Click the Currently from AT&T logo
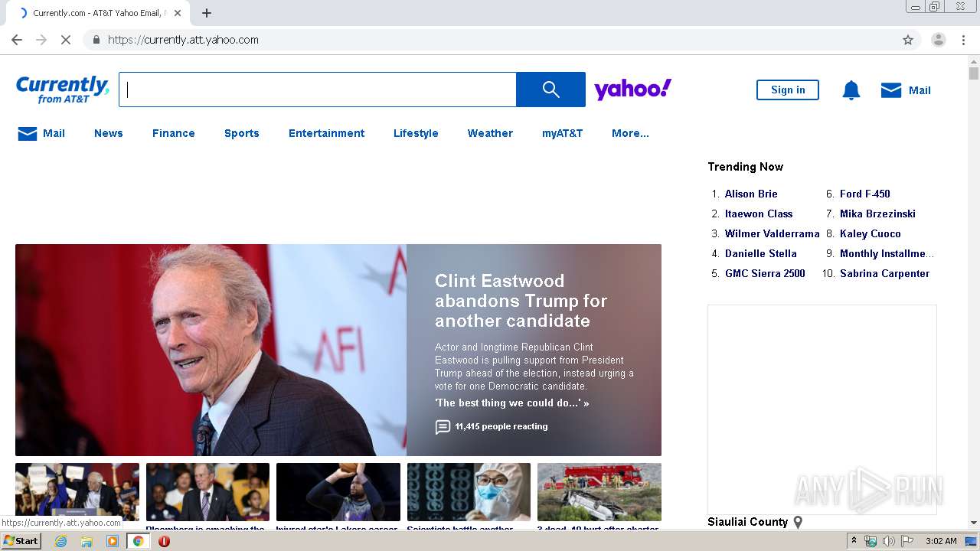Image resolution: width=980 pixels, height=551 pixels. pyautogui.click(x=62, y=90)
